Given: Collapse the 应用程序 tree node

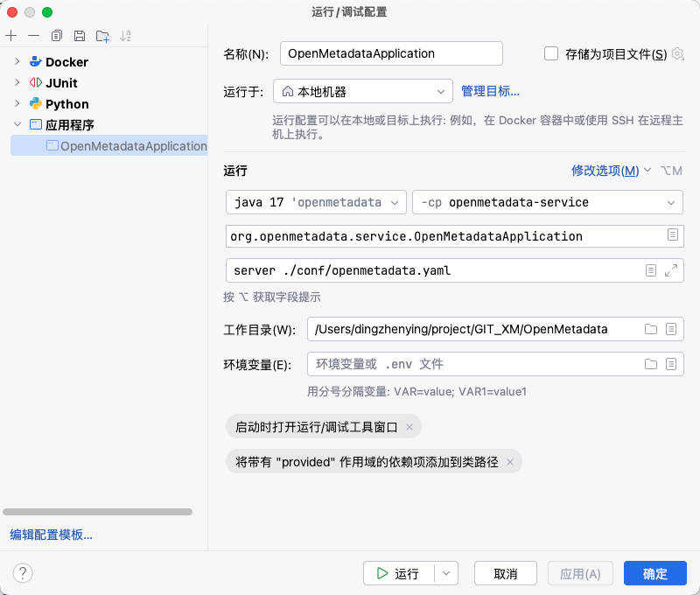Looking at the screenshot, I should pyautogui.click(x=17, y=124).
